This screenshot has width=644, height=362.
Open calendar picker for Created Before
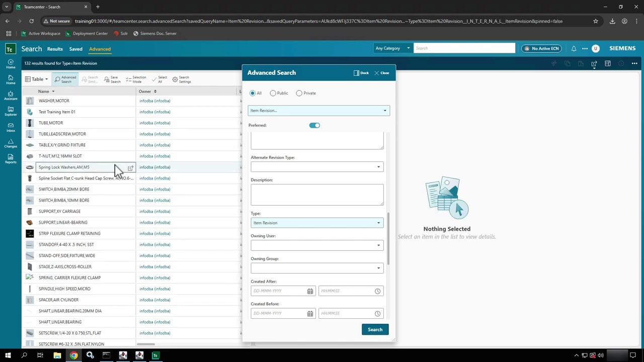coord(310,314)
